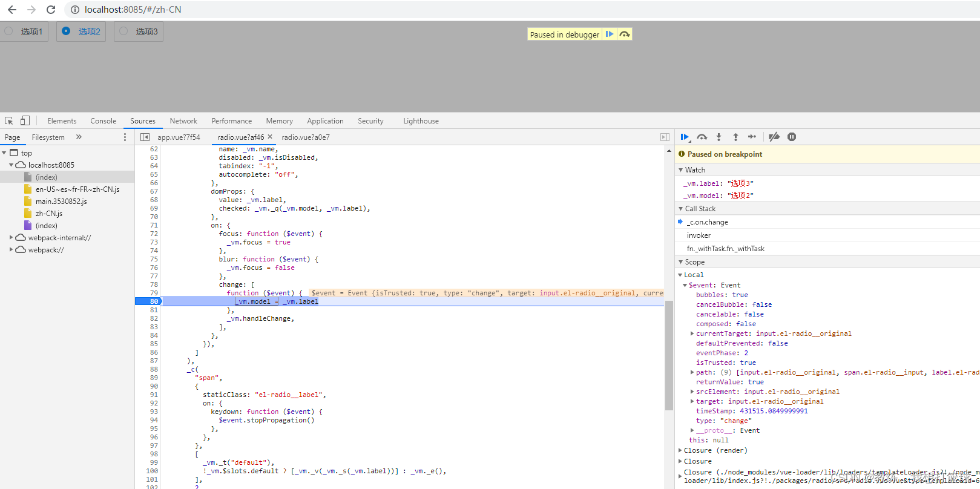Switch to the Performance tab
The width and height of the screenshot is (980, 489).
(x=231, y=121)
